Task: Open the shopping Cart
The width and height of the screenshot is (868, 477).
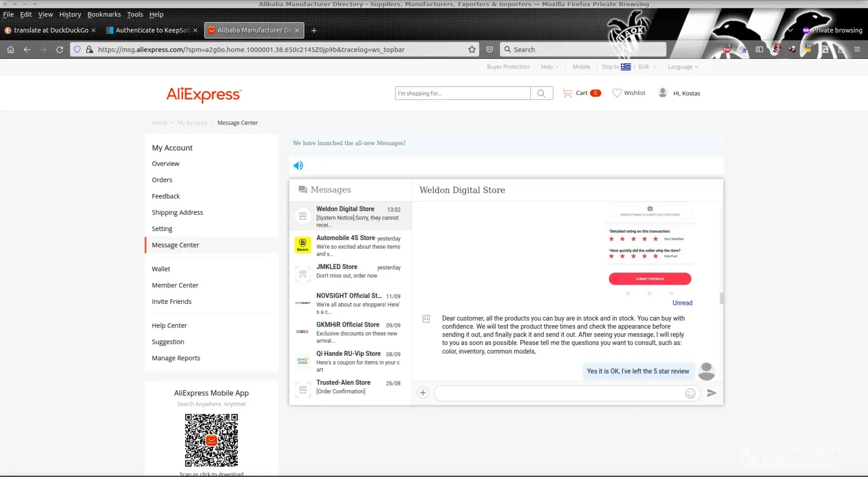Action: [582, 93]
